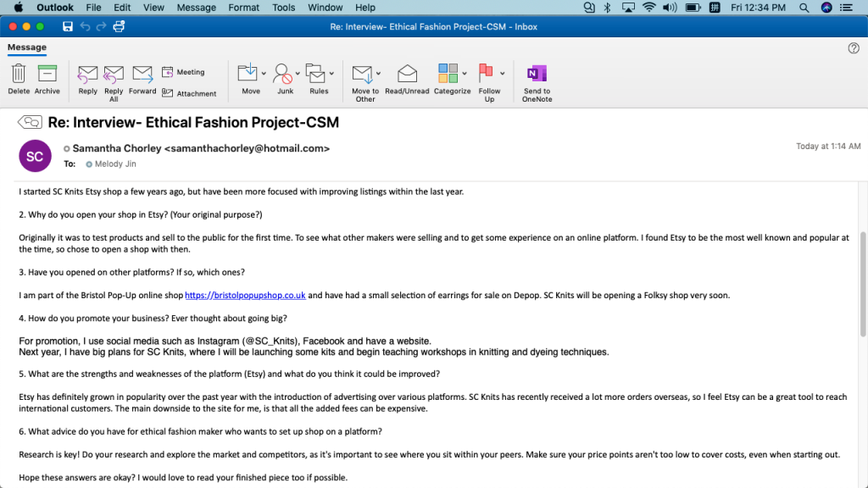Expand Rules dropdown arrow
868x488 pixels.
tap(331, 73)
